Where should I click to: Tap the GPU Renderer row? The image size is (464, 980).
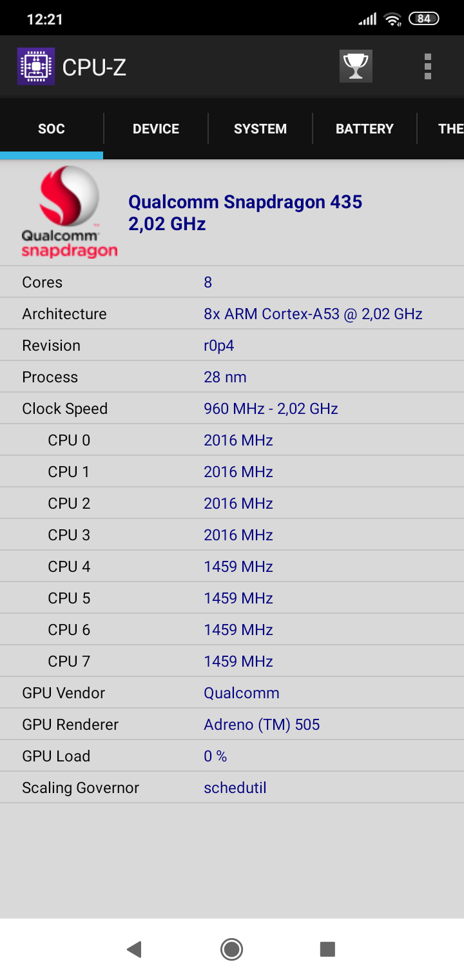coord(232,725)
